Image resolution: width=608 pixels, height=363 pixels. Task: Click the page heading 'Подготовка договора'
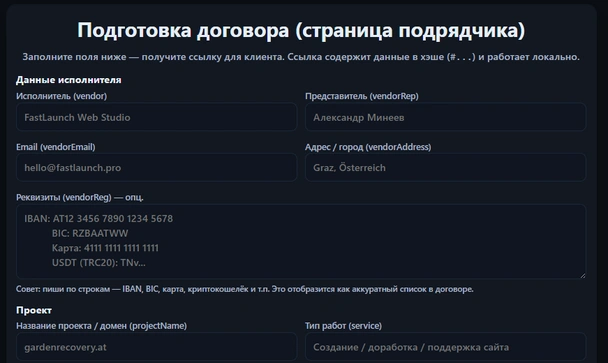coord(301,30)
